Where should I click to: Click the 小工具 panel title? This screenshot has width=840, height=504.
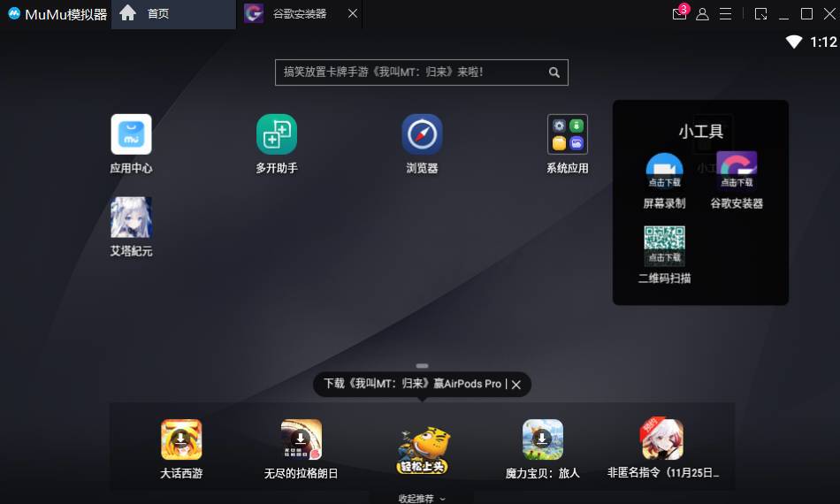[700, 131]
